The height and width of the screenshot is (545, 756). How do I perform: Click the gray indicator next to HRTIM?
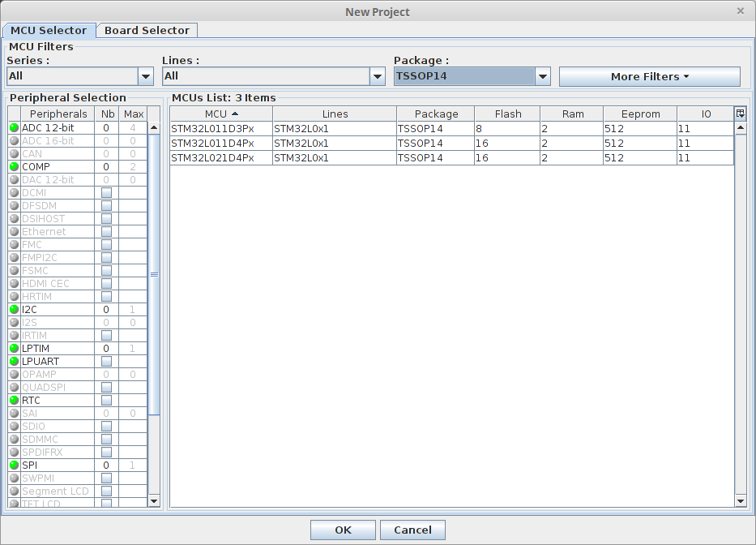[x=14, y=296]
